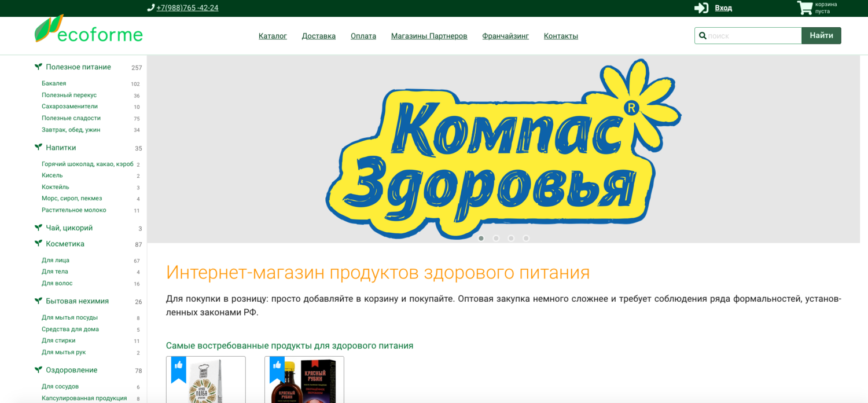Open Для мытья рук subcategory
This screenshot has width=868, height=403.
[x=64, y=352]
